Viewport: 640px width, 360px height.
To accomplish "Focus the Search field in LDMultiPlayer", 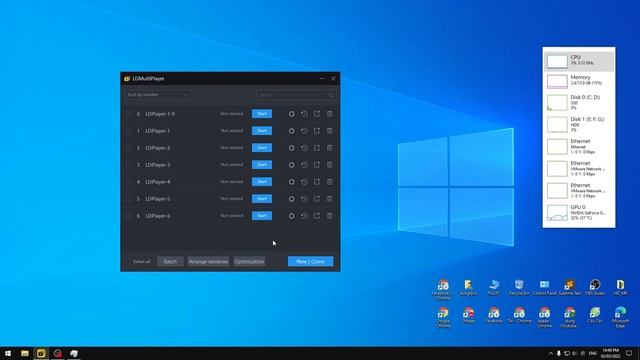I will (x=296, y=95).
